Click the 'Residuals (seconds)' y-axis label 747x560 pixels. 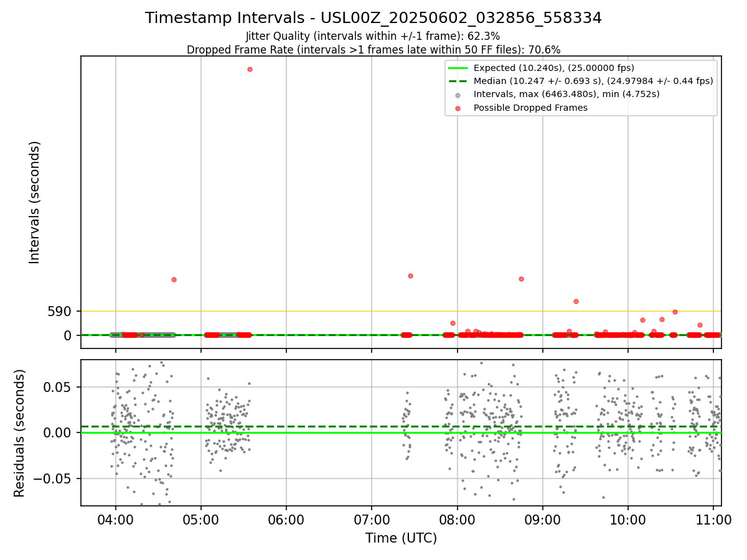pos(20,433)
